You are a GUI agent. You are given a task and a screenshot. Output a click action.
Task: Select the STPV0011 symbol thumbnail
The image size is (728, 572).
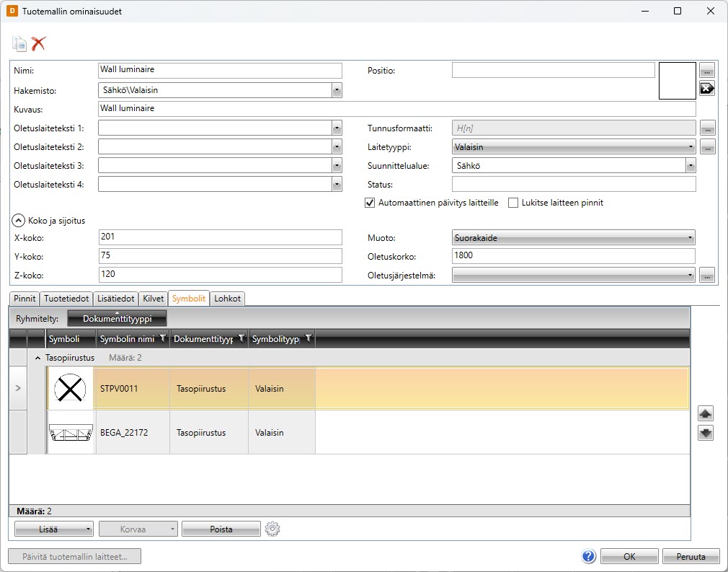pos(70,389)
